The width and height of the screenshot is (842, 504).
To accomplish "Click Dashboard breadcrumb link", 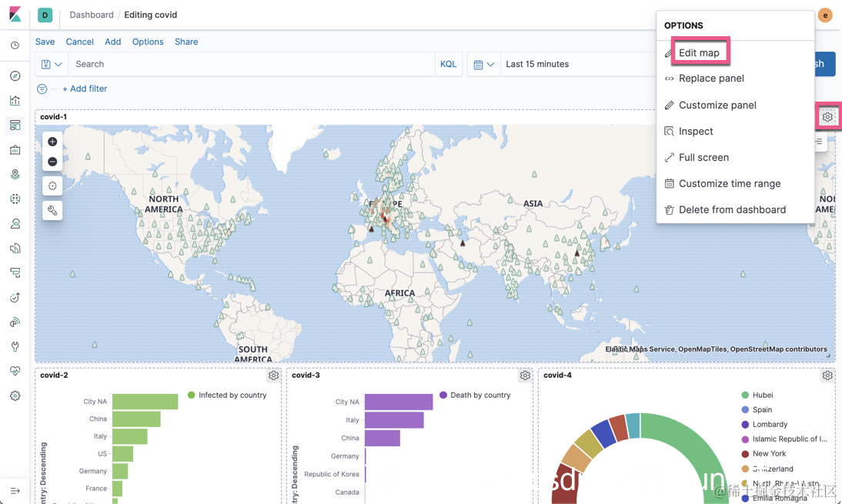I will pyautogui.click(x=92, y=15).
